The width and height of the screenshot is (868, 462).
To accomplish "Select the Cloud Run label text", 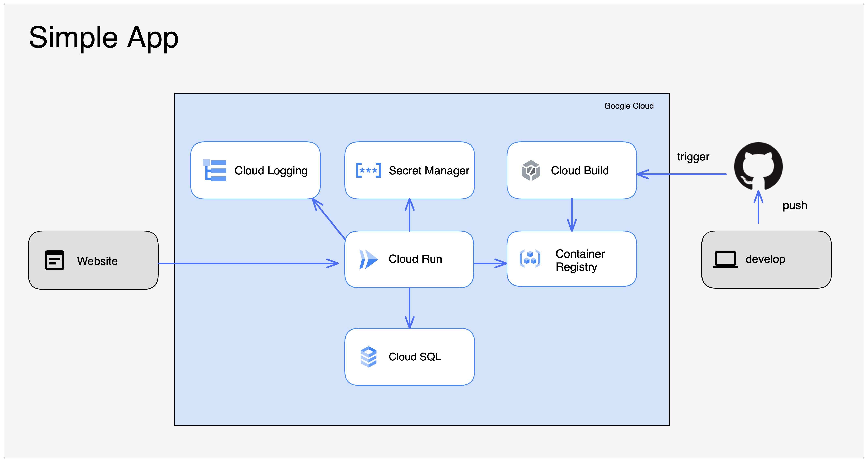I will 415,259.
